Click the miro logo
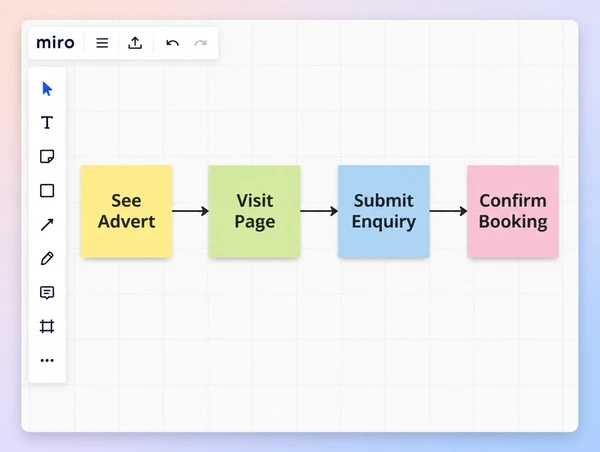 point(55,42)
